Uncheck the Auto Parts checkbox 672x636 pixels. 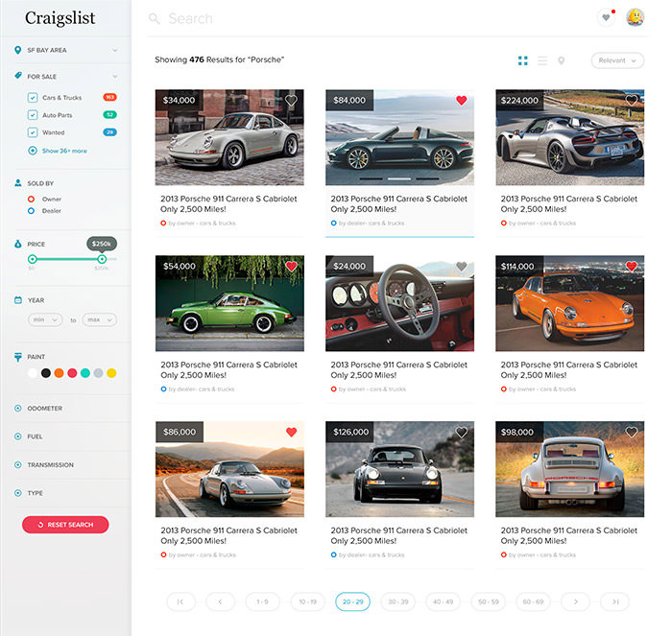tap(33, 115)
